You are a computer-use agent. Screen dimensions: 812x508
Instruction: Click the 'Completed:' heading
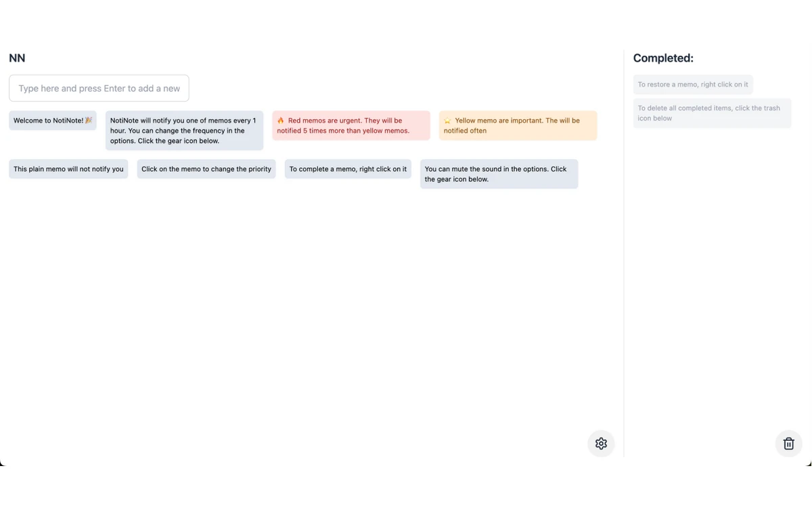663,58
